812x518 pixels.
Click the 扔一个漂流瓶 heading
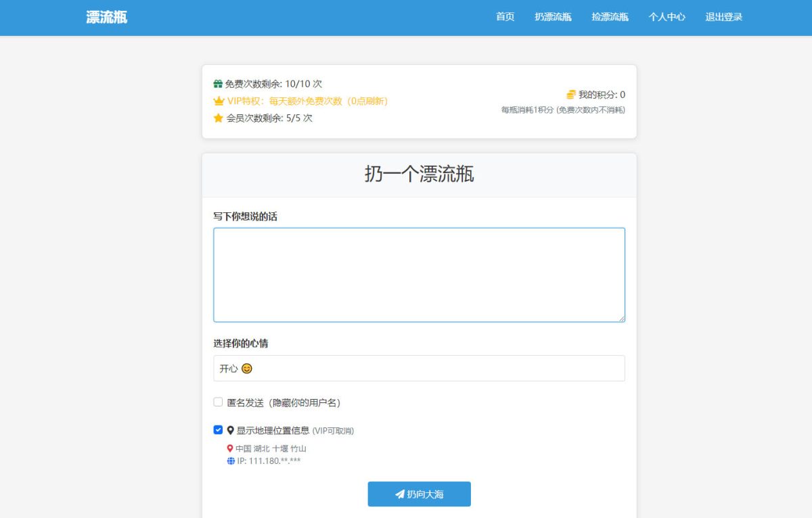tap(419, 174)
